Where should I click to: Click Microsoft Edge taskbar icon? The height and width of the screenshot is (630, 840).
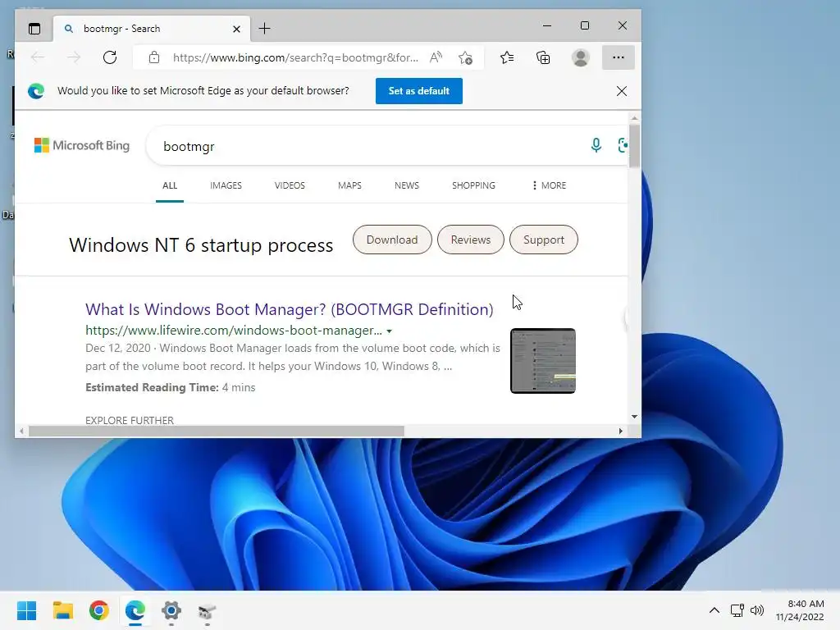(x=135, y=610)
